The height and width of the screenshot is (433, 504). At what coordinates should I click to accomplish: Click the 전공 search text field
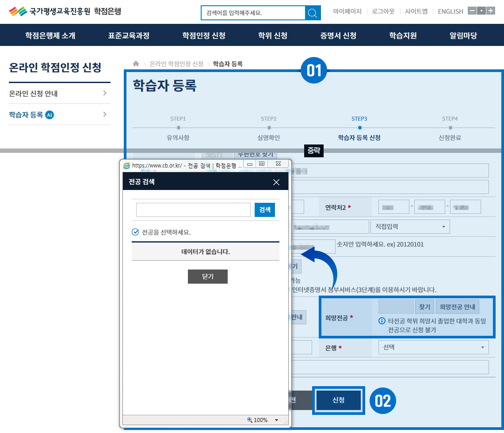coord(193,210)
